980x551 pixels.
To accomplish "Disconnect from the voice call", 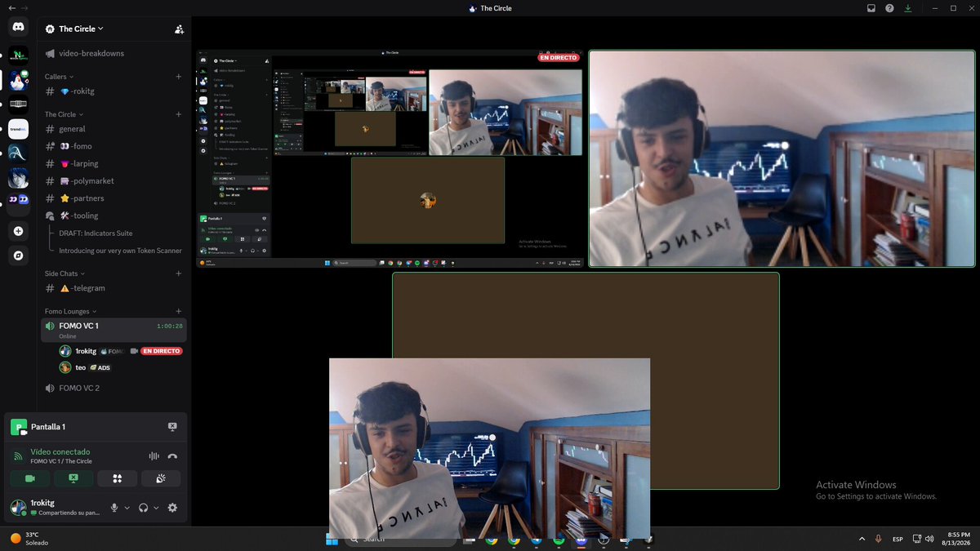I will pos(172,456).
